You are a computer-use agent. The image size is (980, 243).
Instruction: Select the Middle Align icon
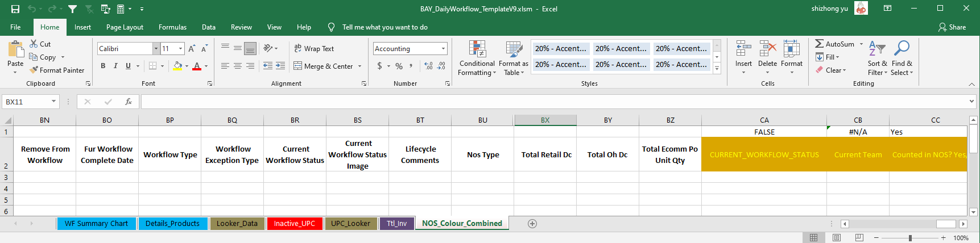point(238,48)
